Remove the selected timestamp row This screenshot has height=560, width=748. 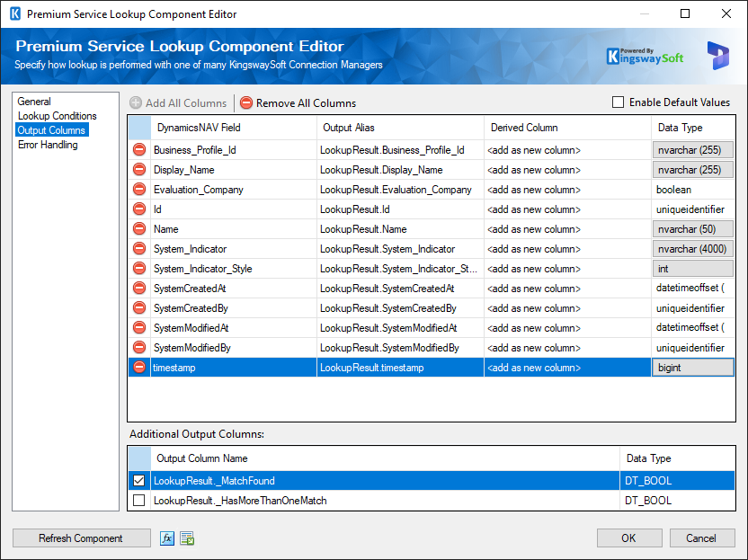(x=138, y=368)
